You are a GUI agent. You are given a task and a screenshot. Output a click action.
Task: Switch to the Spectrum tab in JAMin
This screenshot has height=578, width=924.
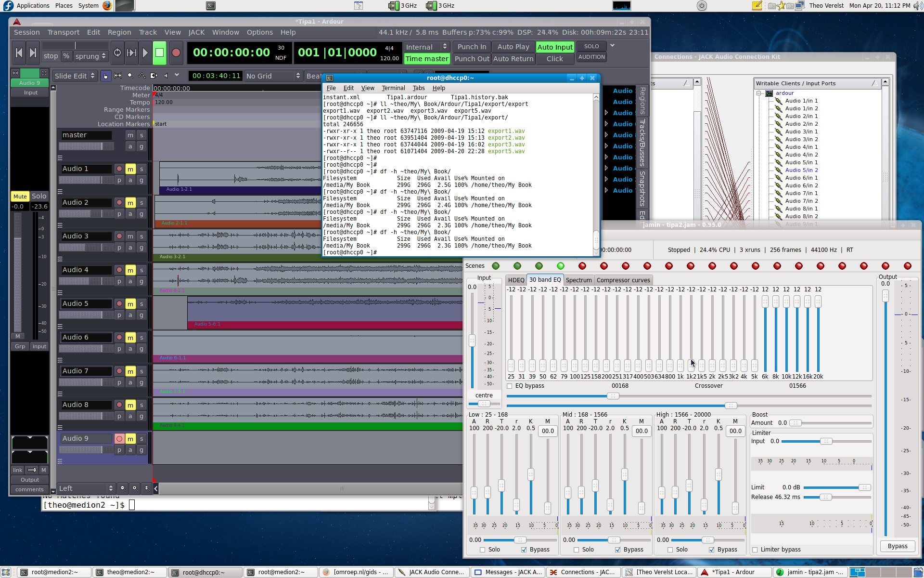[x=578, y=280]
